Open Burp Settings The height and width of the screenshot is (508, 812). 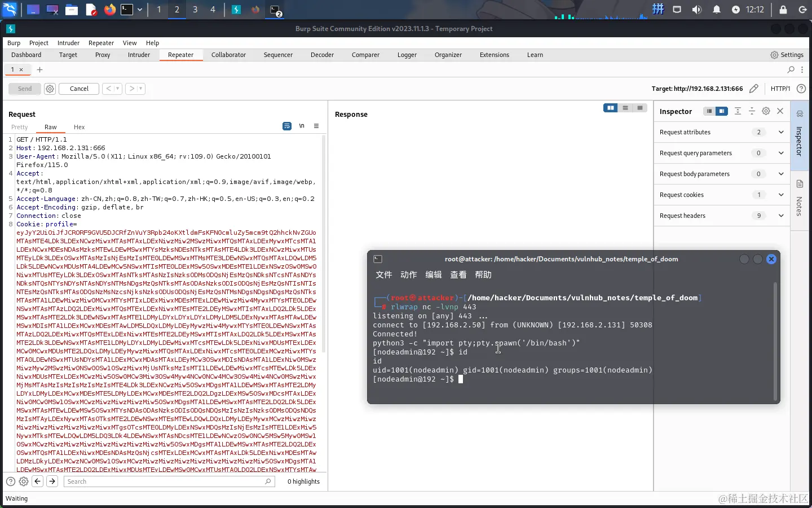point(787,55)
